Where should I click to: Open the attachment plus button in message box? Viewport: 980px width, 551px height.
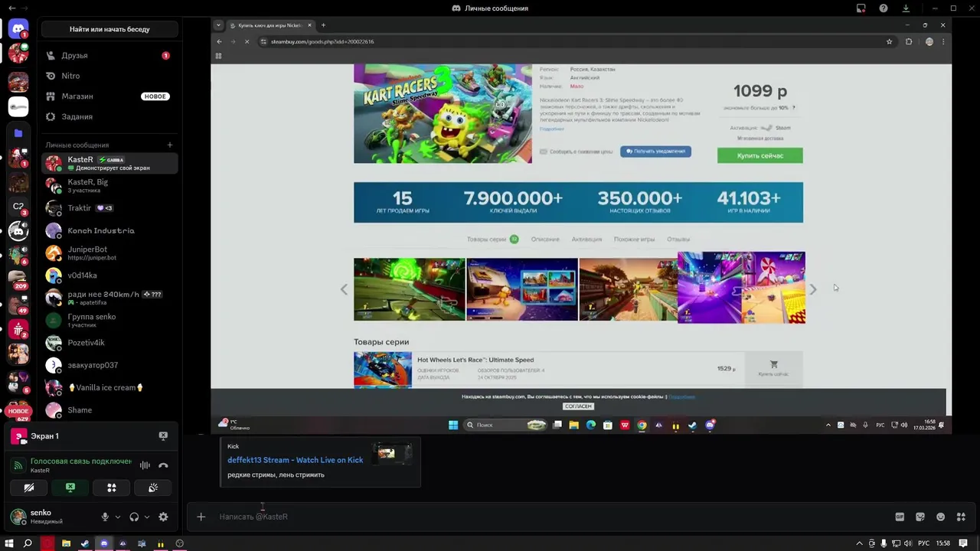[201, 517]
